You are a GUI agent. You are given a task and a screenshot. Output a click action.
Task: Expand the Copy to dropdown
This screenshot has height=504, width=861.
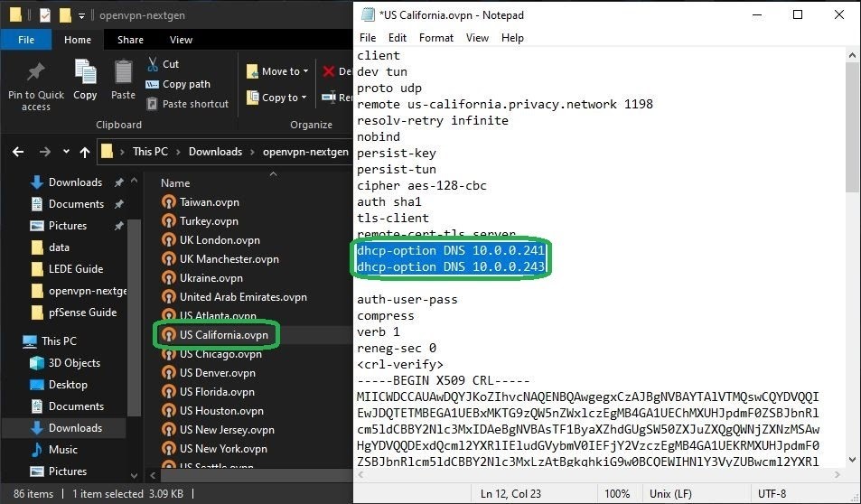(x=305, y=98)
